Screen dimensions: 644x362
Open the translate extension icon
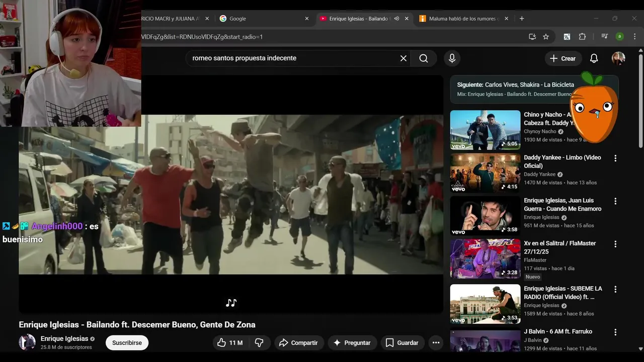(x=567, y=37)
